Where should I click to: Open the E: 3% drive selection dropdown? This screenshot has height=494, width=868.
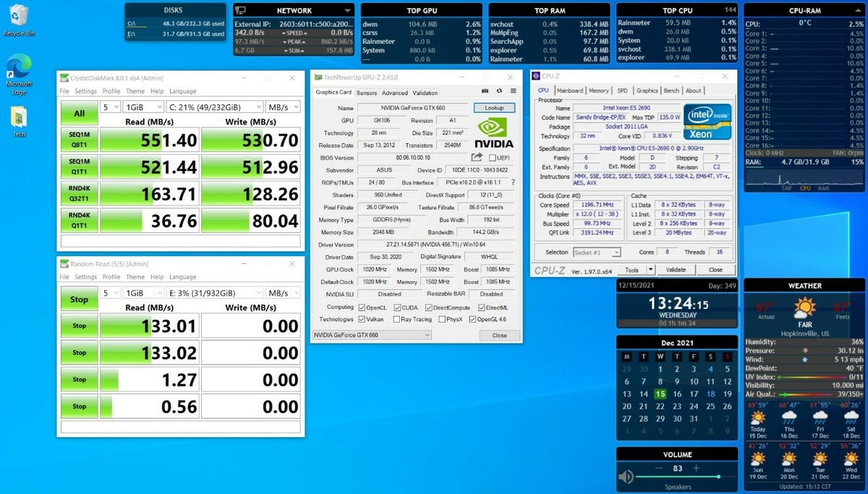tap(213, 293)
